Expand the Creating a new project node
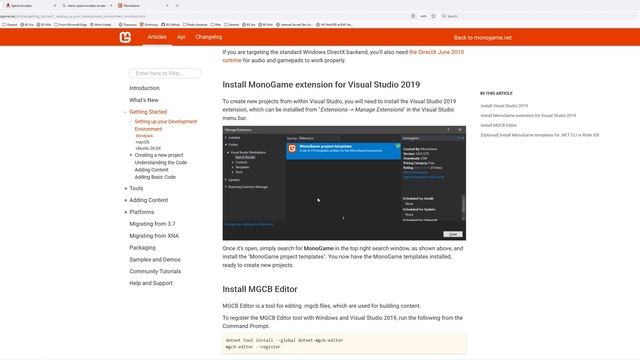The height and width of the screenshot is (360, 640). point(131,155)
